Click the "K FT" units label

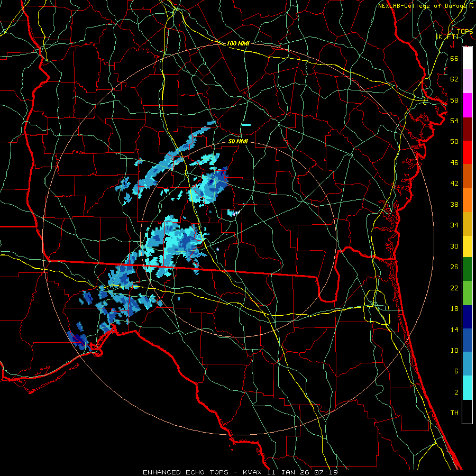(x=447, y=37)
